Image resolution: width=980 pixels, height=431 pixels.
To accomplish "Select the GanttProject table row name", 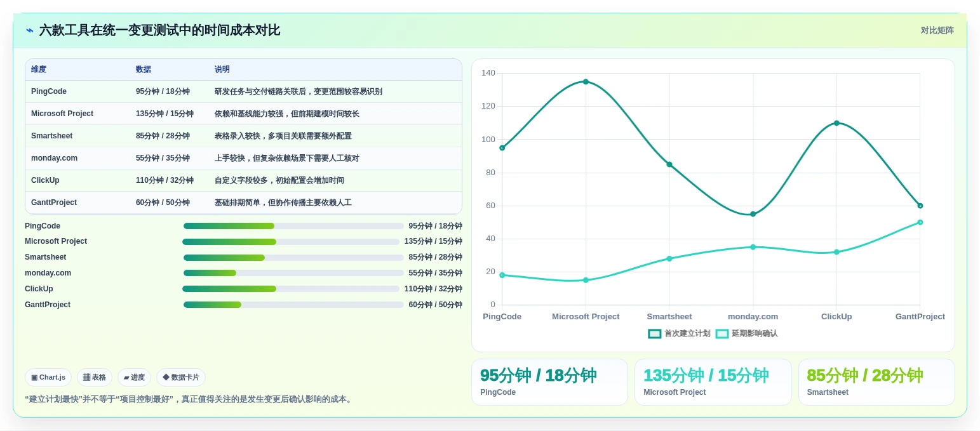I will [54, 202].
